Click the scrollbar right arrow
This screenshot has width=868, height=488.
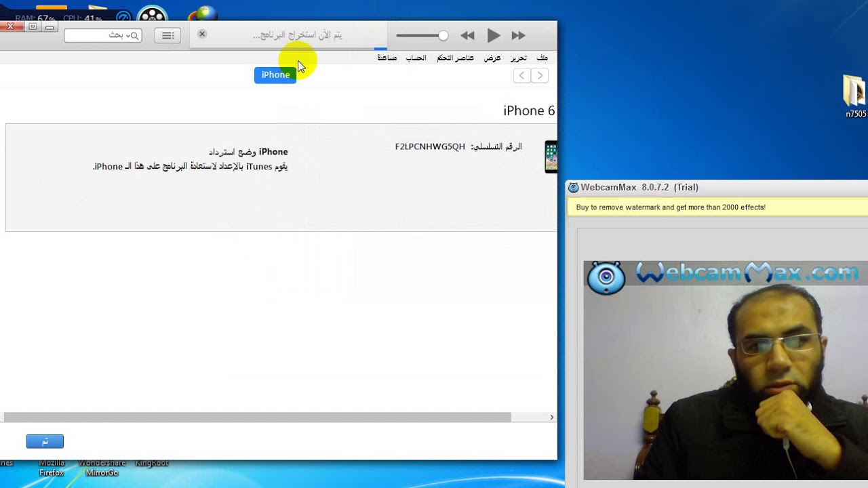[551, 418]
